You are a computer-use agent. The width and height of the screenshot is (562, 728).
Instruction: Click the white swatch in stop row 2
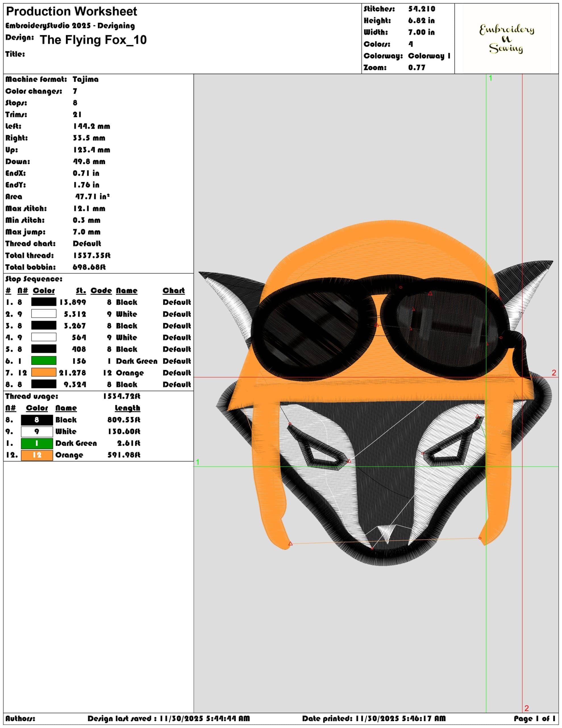44,314
